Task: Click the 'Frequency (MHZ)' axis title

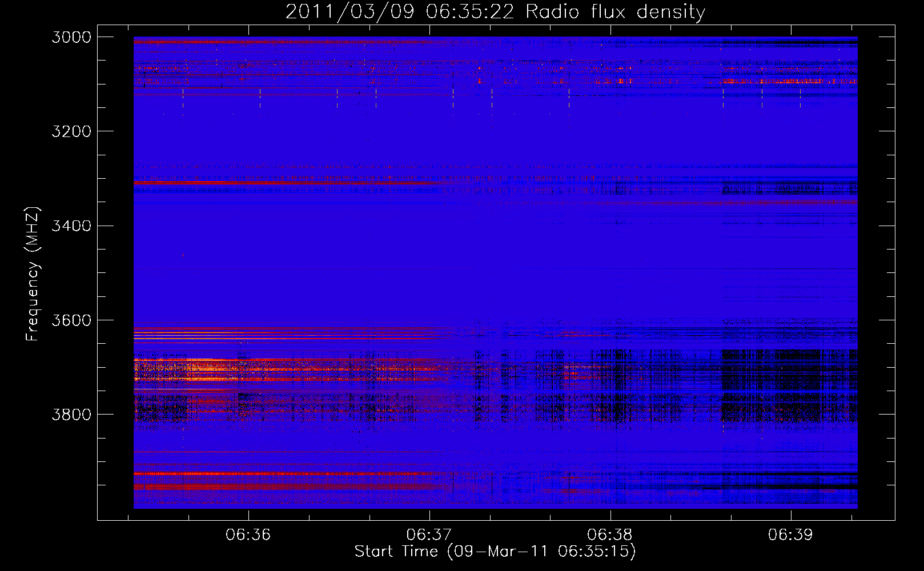Action: [x=33, y=274]
